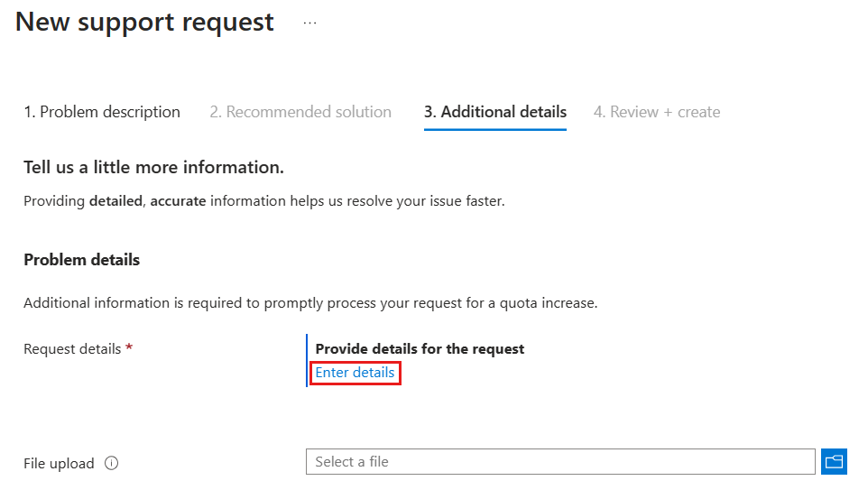868x490 pixels.
Task: Click the File upload info icon
Action: click(x=112, y=463)
